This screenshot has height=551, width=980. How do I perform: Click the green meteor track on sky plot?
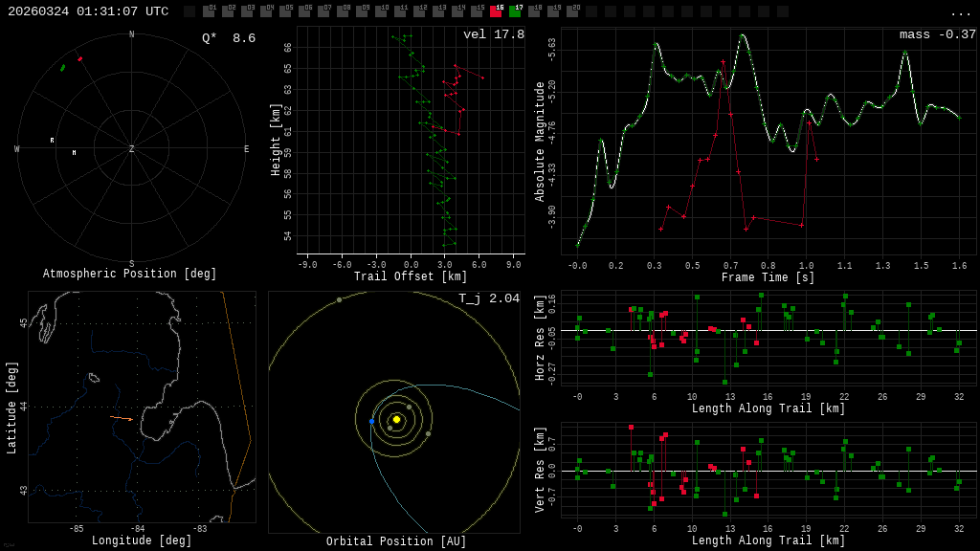point(62,68)
